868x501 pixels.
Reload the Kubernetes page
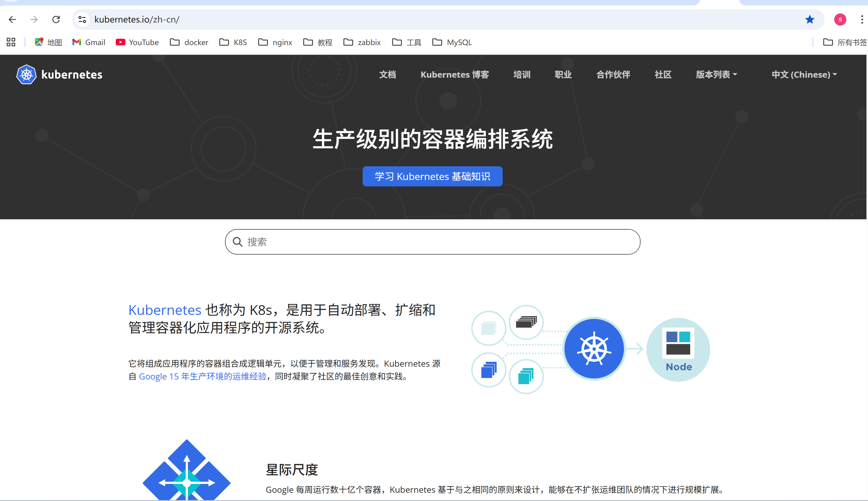[56, 19]
